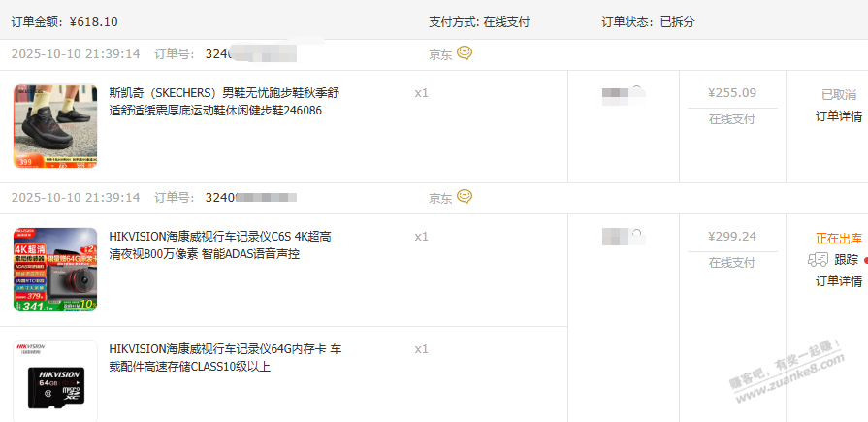Viewport: 868px width, 422px height.
Task: Click the 已取消 order status
Action: pos(839,95)
